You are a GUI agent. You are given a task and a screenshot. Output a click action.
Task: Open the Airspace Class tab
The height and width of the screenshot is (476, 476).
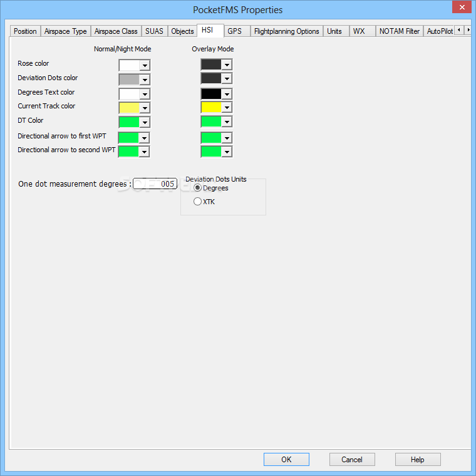click(x=116, y=31)
